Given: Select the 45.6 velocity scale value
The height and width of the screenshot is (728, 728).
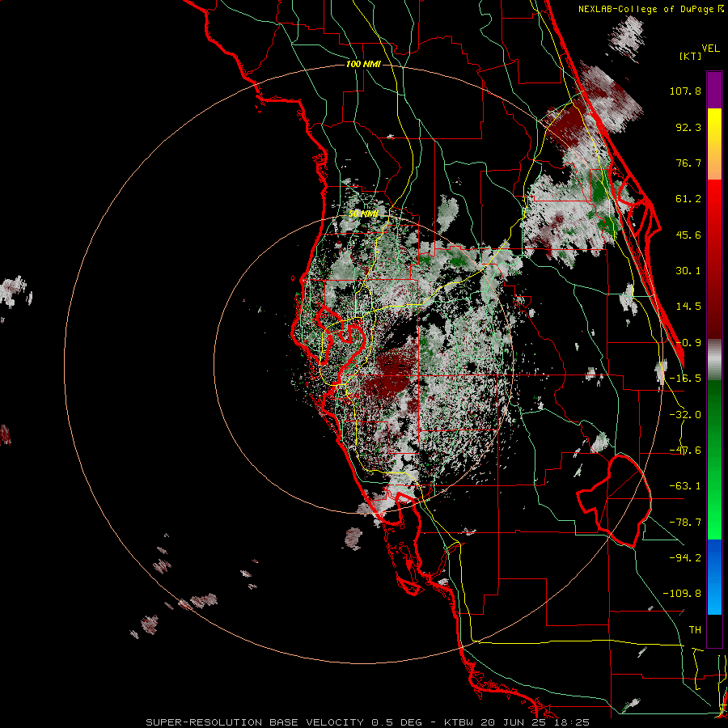Looking at the screenshot, I should 688,235.
